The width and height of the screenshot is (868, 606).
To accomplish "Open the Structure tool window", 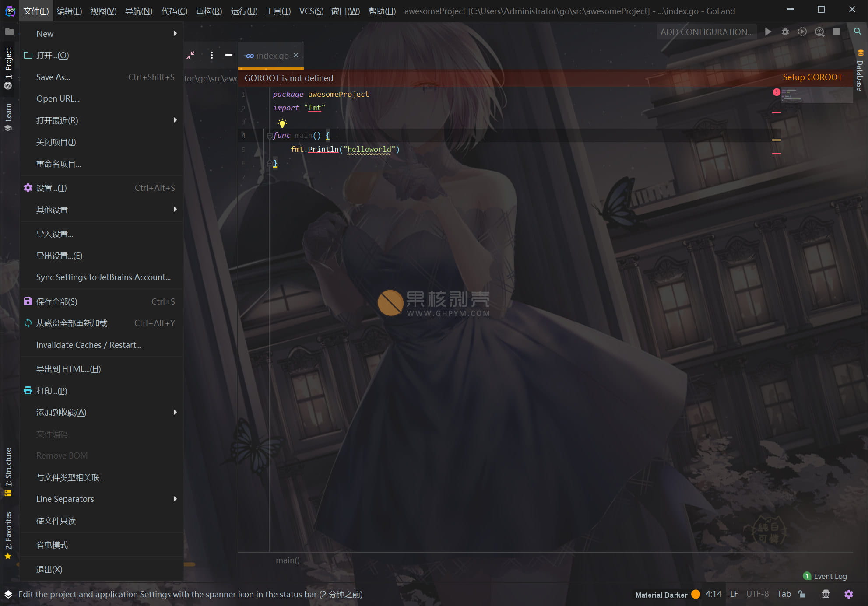I will (x=8, y=472).
